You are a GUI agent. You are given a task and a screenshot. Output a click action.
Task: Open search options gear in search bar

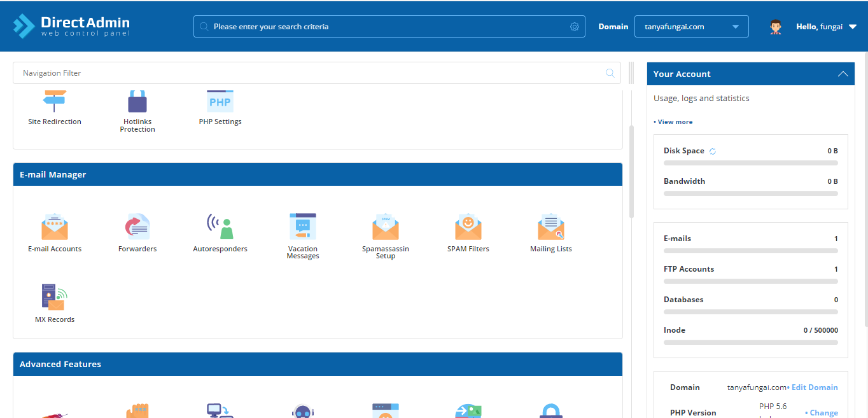coord(574,26)
